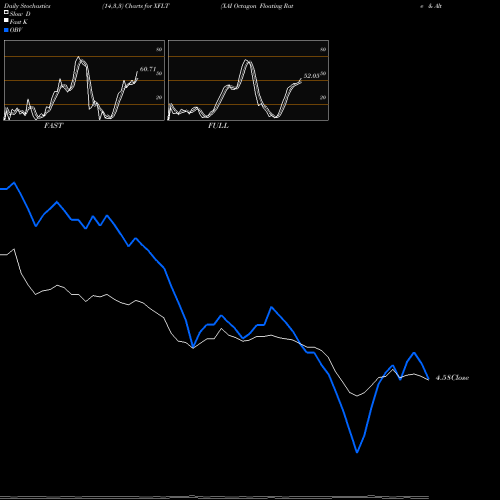
Task: Click the 4.58 Close price label
Action: (452, 378)
